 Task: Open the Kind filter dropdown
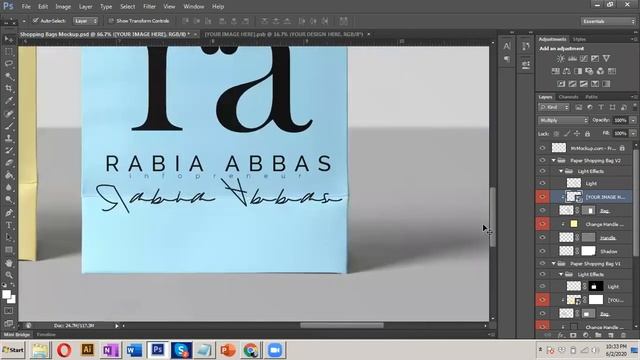pos(554,107)
